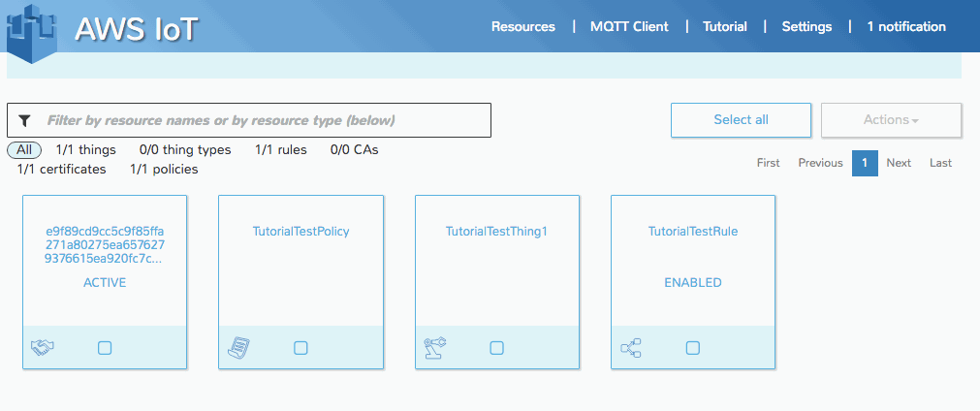Open the TutorialTestThing1 name link
This screenshot has height=411, width=980.
coord(496,231)
